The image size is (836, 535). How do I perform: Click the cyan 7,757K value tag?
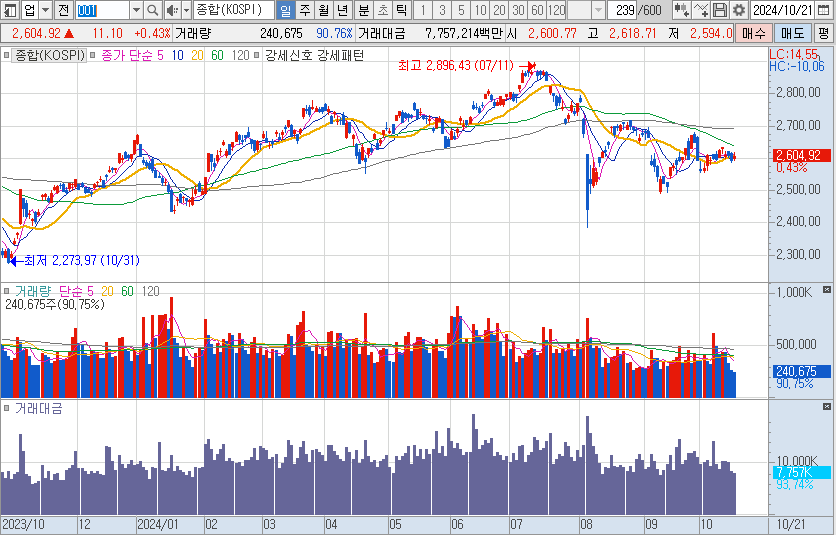tap(802, 473)
